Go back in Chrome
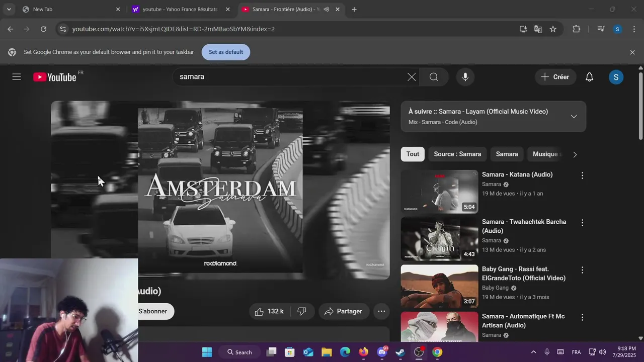 [10, 29]
